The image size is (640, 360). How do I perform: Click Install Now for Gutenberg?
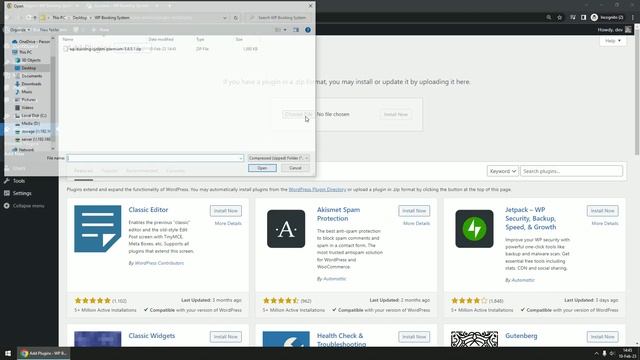click(x=602, y=337)
